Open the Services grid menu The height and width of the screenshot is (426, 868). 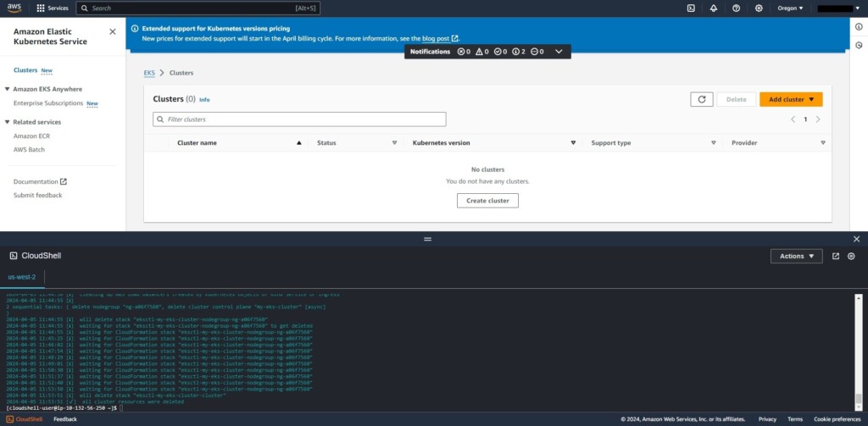tap(53, 8)
